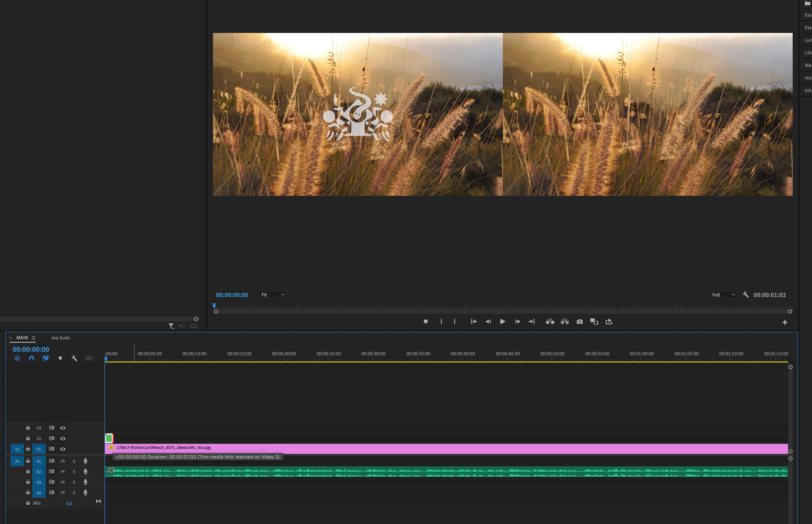The height and width of the screenshot is (524, 812).
Task: Toggle lock on V3 track
Action: pyautogui.click(x=28, y=428)
